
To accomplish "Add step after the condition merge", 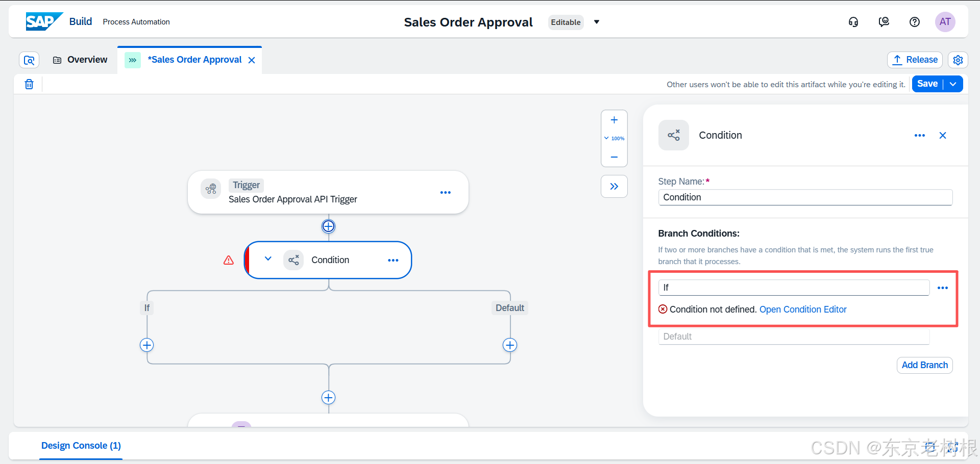I will [328, 397].
